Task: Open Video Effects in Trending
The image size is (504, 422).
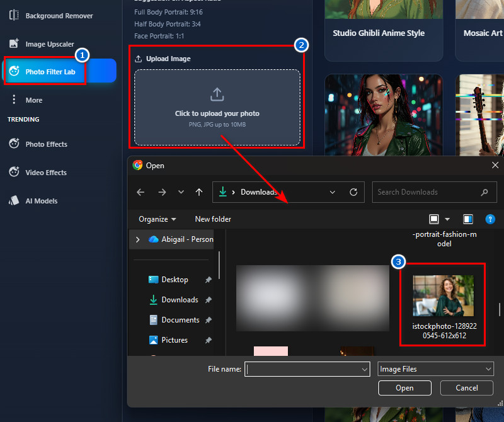Action: coord(45,173)
